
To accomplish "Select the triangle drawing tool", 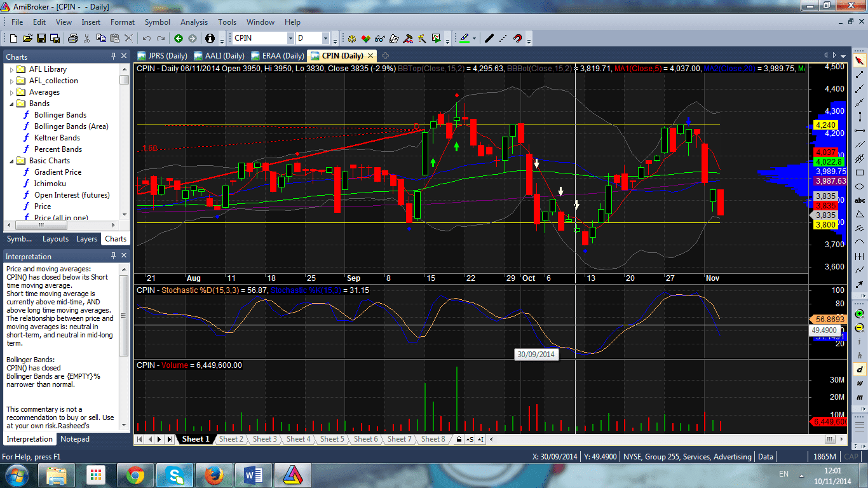I will pyautogui.click(x=860, y=215).
